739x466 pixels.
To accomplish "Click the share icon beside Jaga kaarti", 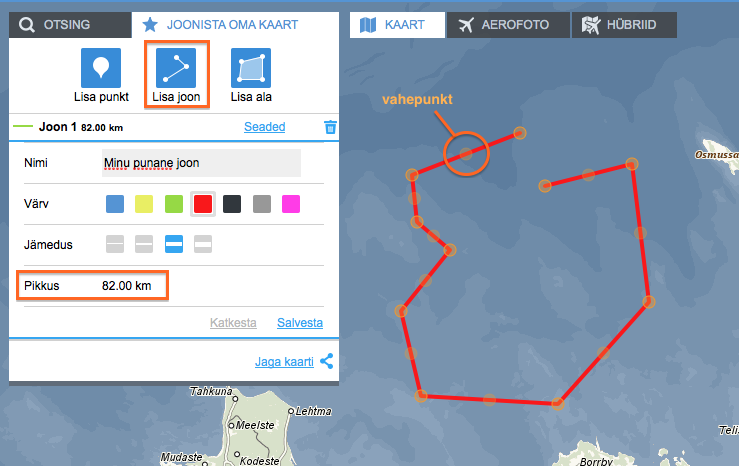I will [x=326, y=362].
